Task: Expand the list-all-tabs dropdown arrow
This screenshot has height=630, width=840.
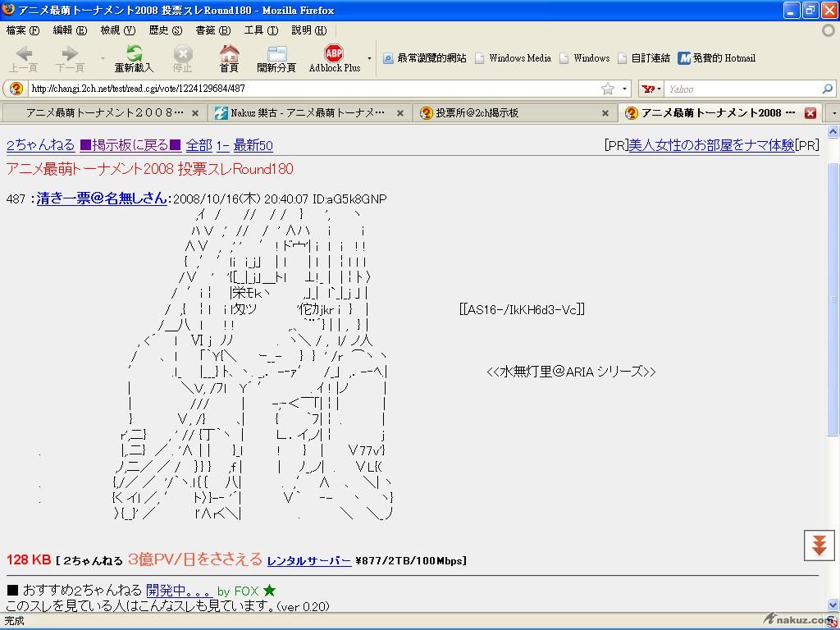Action: (x=833, y=113)
